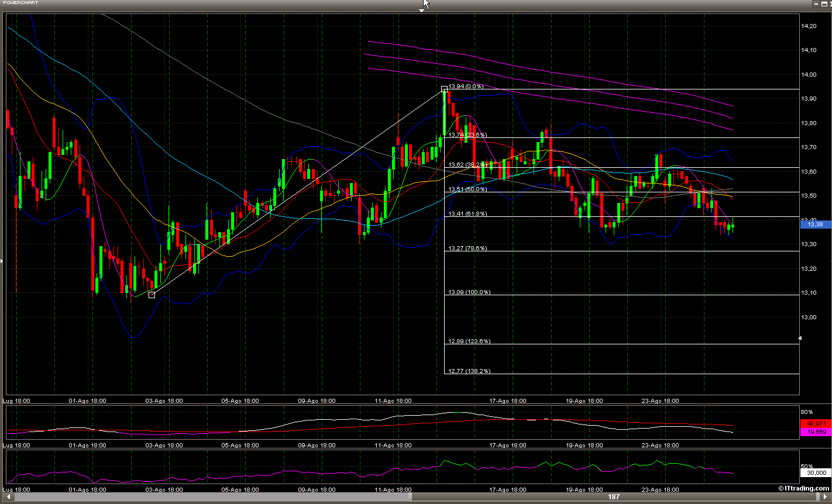This screenshot has width=832, height=504.
Task: Click the Fibonacci label 13,09 (100.0%)
Action: [x=469, y=292]
